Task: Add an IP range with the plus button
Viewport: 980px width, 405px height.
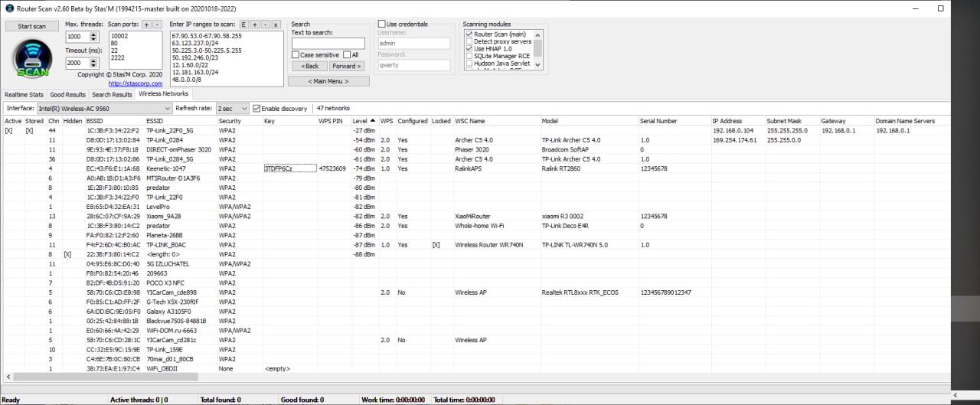Action: coord(255,24)
